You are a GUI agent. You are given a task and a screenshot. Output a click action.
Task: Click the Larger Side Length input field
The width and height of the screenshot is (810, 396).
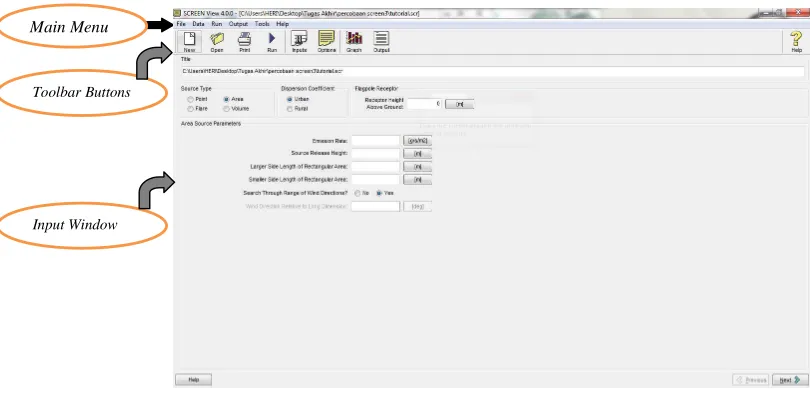[376, 167]
